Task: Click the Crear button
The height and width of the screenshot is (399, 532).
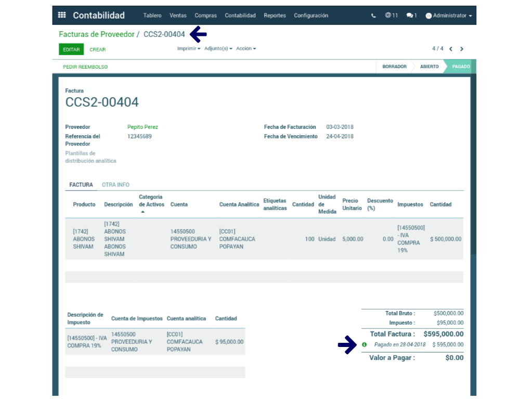Action: tap(97, 50)
